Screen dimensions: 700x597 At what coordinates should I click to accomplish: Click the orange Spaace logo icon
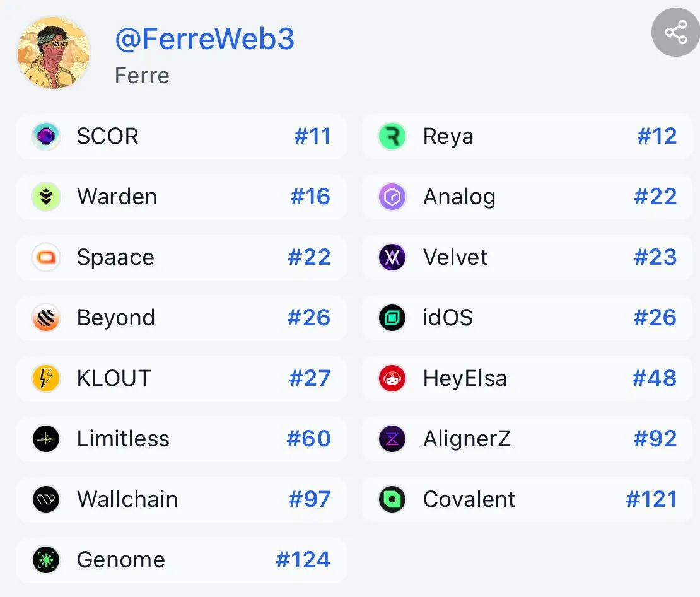pyautogui.click(x=46, y=257)
